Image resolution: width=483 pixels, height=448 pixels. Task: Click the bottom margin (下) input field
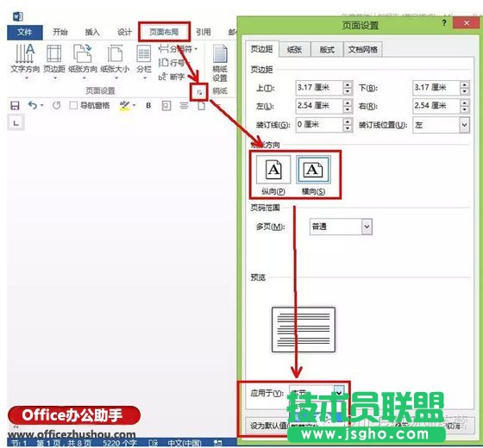[436, 88]
